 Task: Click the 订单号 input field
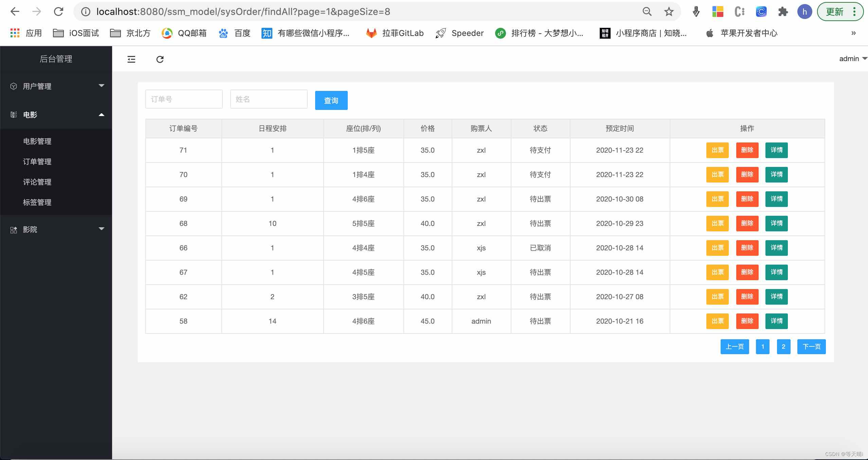click(x=183, y=99)
